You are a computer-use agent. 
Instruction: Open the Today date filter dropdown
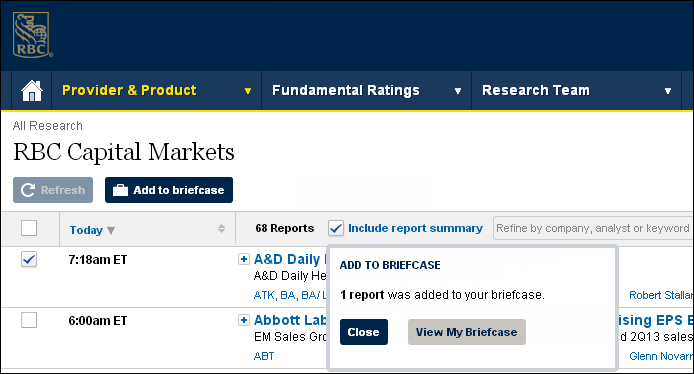point(92,230)
